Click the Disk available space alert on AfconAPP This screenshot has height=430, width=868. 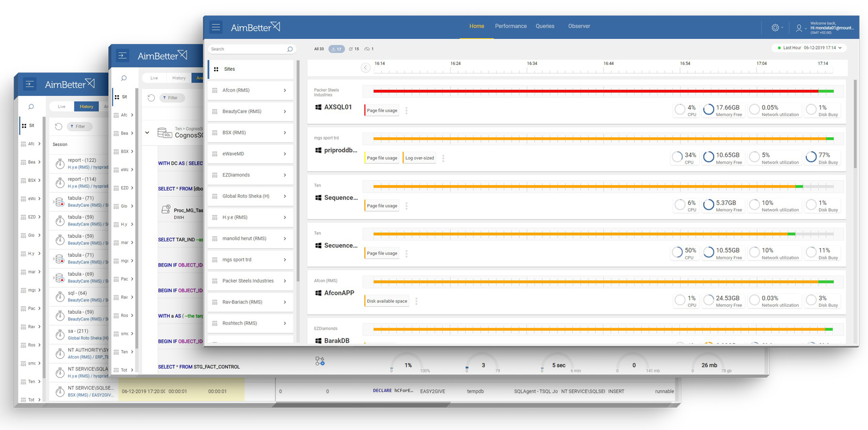[387, 301]
